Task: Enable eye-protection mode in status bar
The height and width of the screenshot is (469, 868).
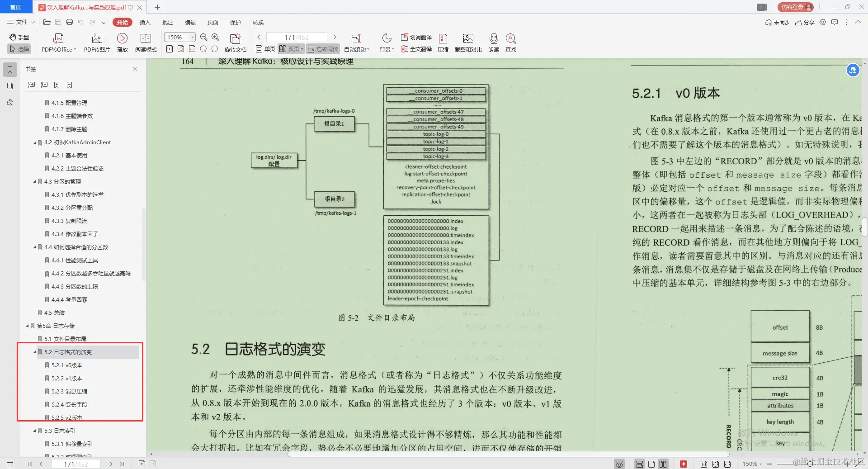Action: [618, 464]
